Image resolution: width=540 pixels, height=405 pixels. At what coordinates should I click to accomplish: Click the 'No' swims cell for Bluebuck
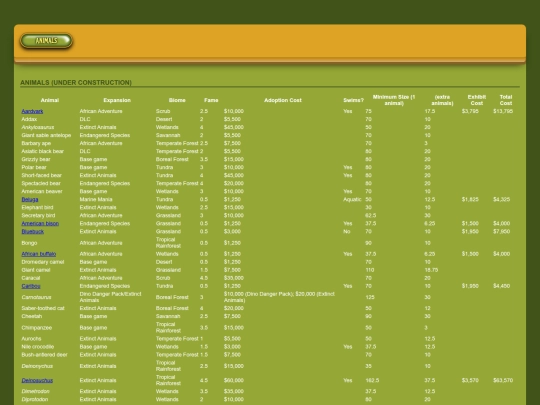pyautogui.click(x=346, y=231)
